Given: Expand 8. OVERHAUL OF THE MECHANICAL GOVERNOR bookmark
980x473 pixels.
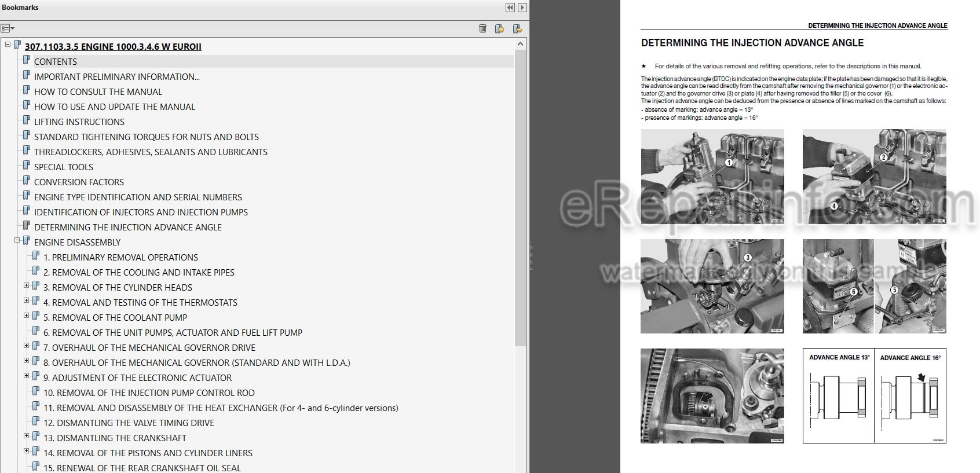Looking at the screenshot, I should (27, 361).
